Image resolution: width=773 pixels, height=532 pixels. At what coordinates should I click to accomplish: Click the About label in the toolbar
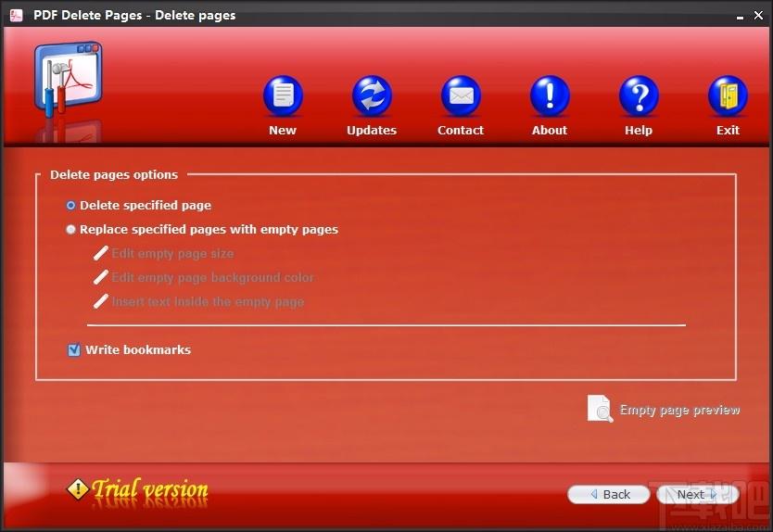[x=550, y=130]
